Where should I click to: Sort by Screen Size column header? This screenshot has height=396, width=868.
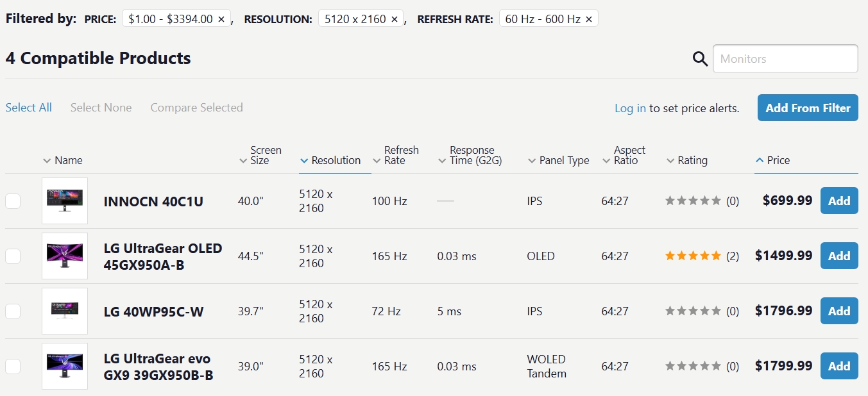[x=260, y=155]
